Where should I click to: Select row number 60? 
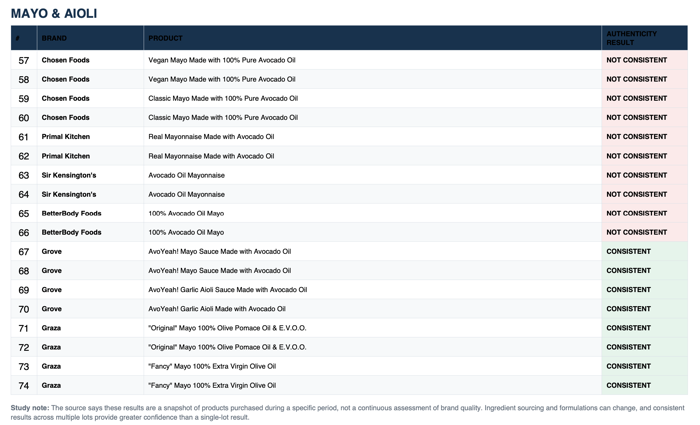24,118
